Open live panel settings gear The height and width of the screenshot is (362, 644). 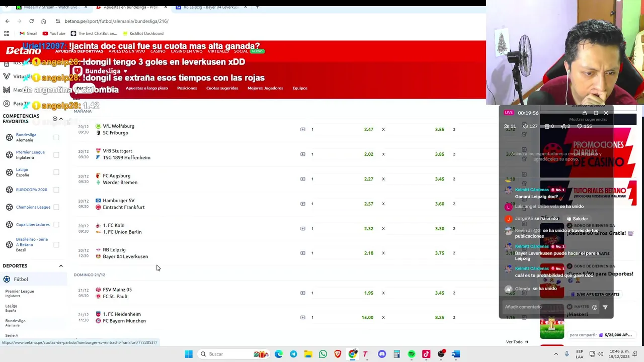click(x=596, y=113)
